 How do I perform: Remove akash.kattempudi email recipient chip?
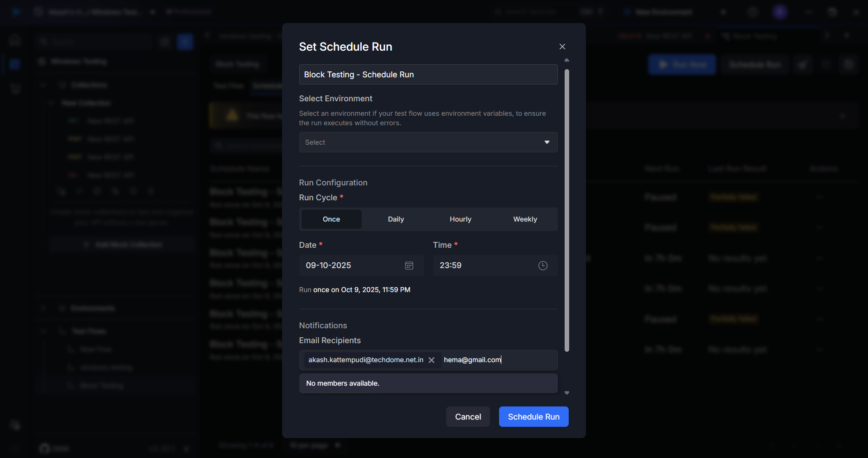[x=432, y=360]
